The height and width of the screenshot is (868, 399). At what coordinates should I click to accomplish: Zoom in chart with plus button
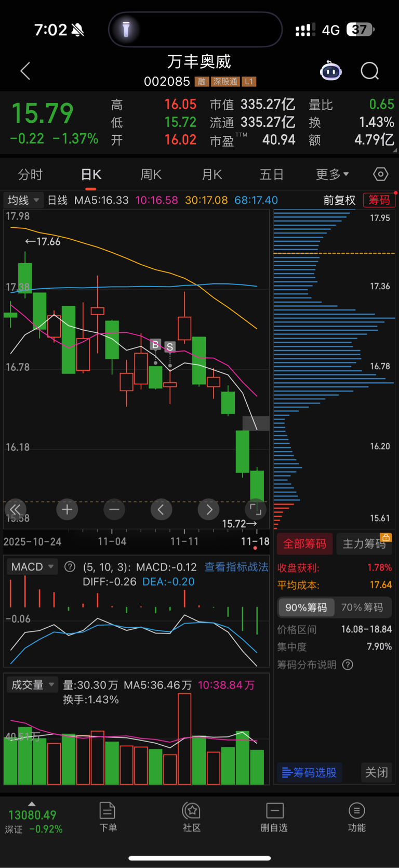tap(67, 510)
